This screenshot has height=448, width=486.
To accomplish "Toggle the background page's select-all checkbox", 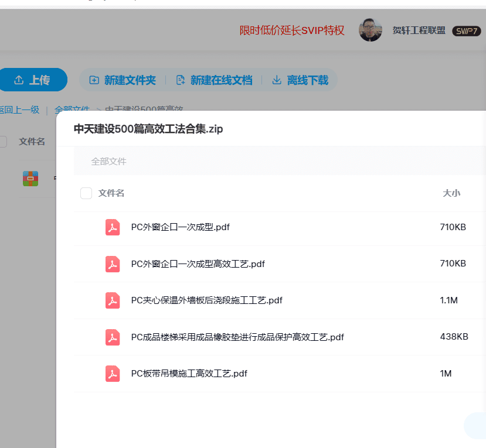I will click(x=3, y=142).
